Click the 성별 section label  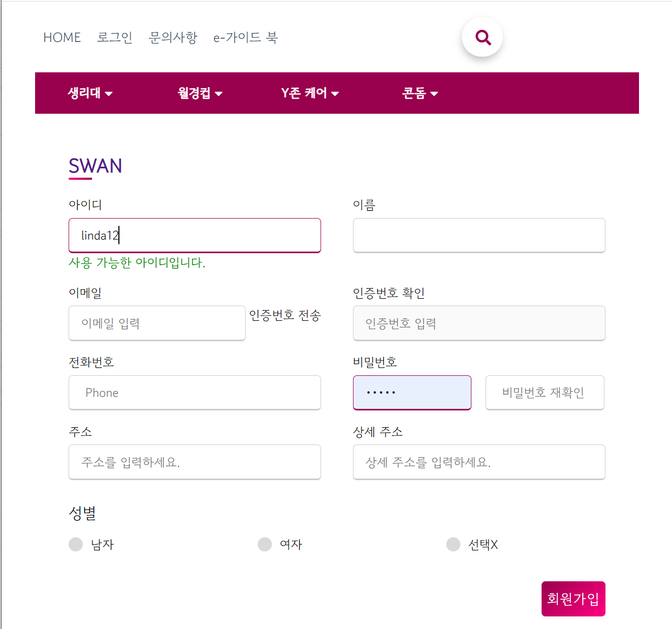click(83, 513)
